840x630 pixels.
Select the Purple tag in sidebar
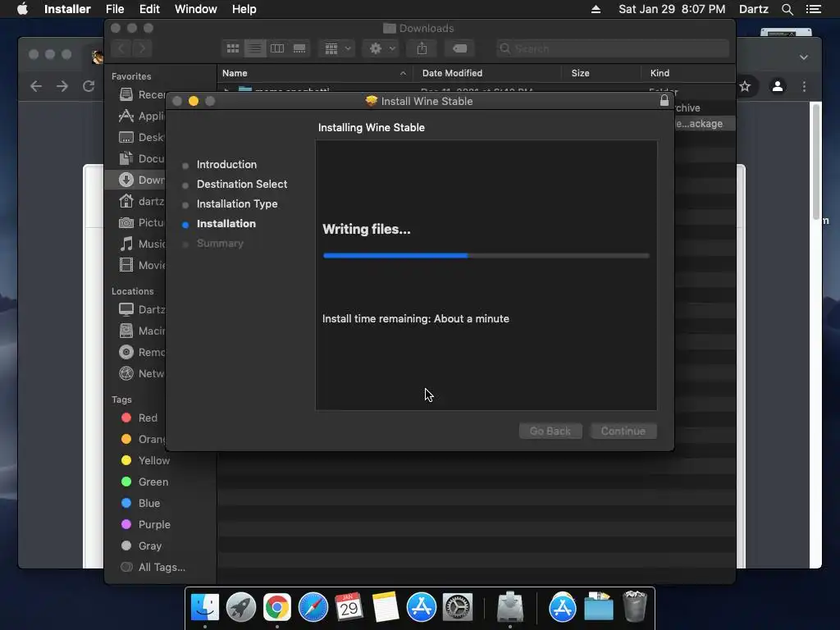click(146, 524)
